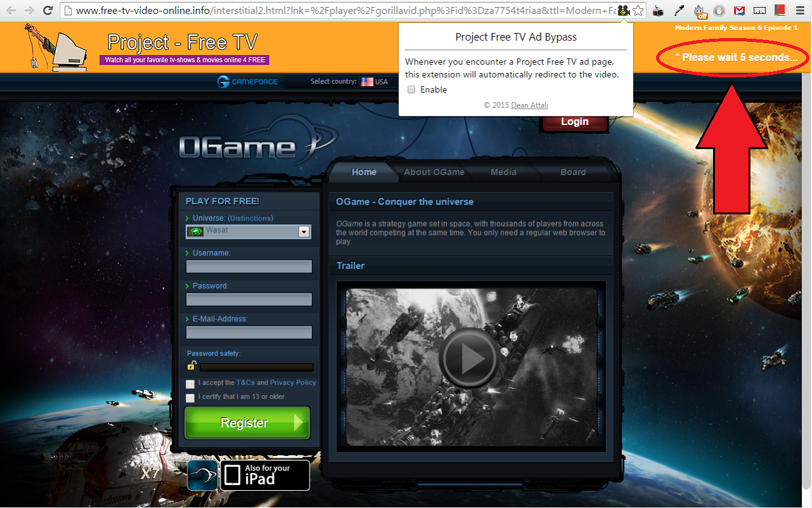
Task: Click 'OGame - Conquer the universe' heading
Action: [405, 202]
